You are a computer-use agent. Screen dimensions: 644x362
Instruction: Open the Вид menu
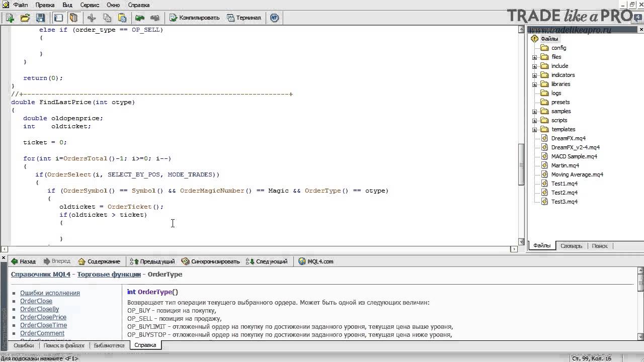click(67, 5)
